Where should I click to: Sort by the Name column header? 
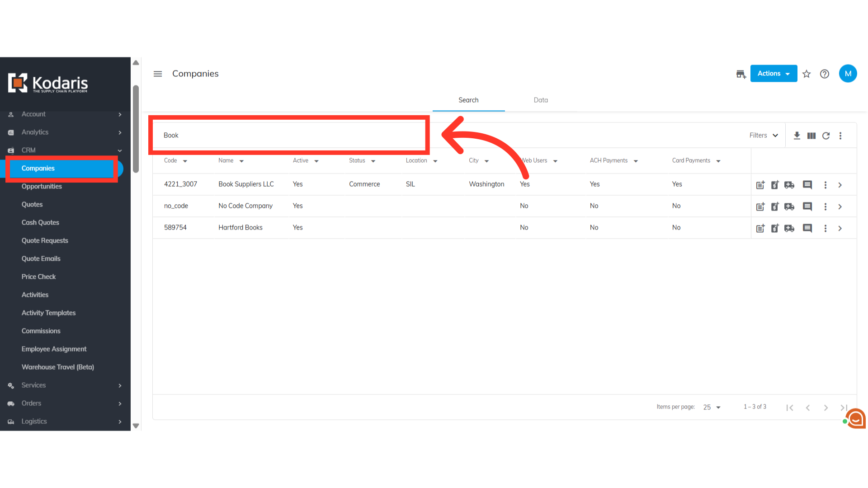pyautogui.click(x=226, y=161)
